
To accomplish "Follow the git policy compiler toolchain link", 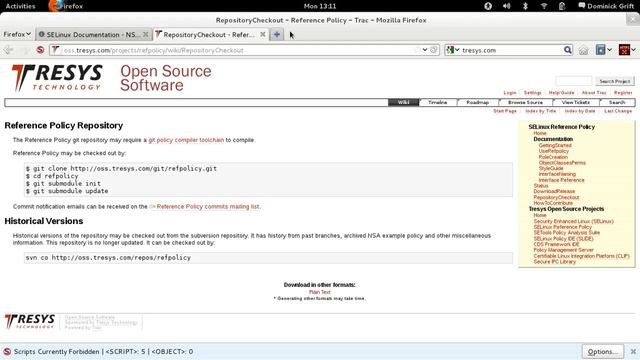I will point(186,140).
